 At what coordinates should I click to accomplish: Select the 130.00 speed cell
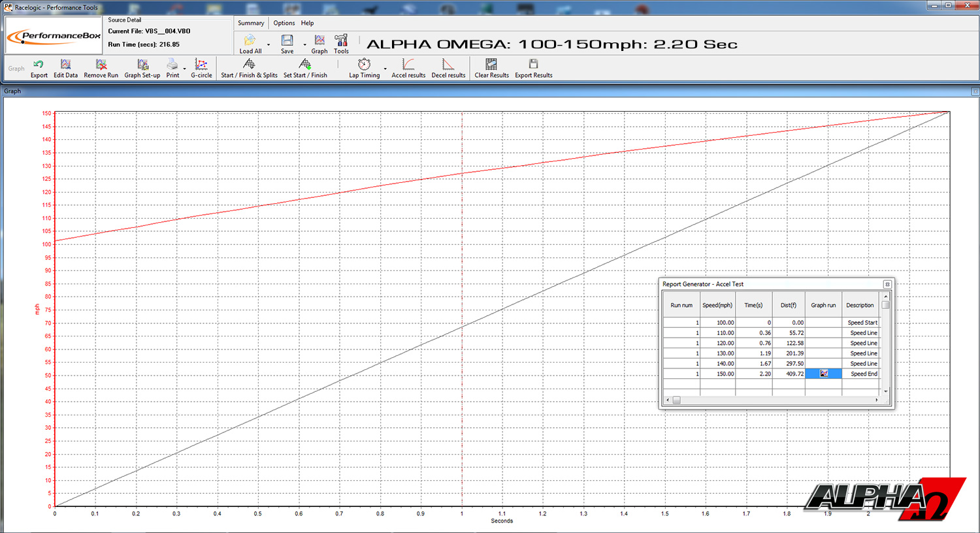tap(717, 353)
